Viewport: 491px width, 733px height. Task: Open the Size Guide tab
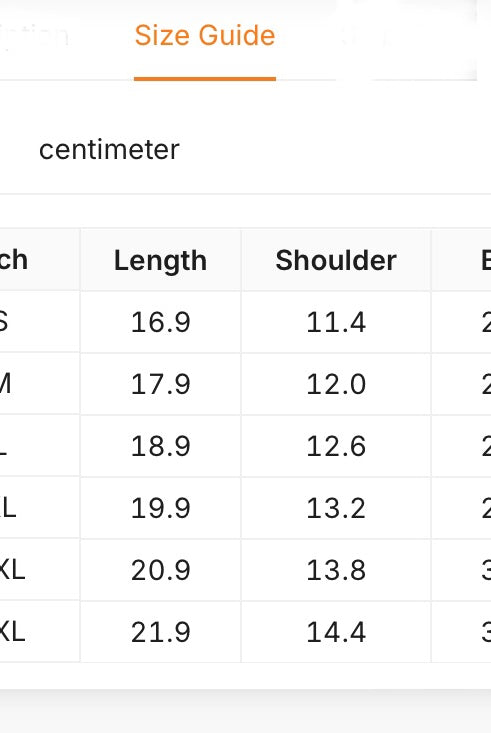[x=205, y=36]
